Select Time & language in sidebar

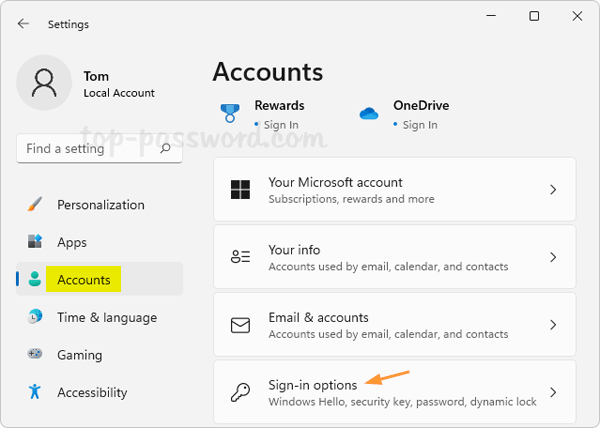click(106, 317)
